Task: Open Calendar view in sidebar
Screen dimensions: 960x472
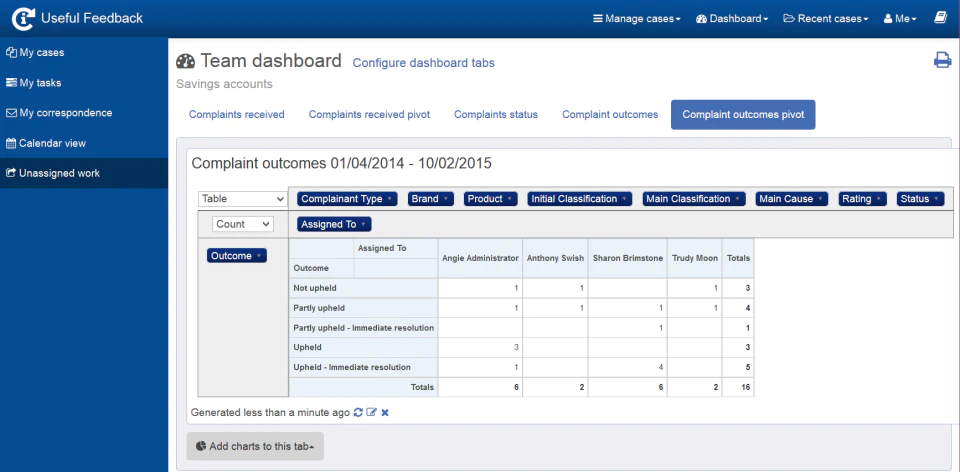Action: tap(46, 143)
